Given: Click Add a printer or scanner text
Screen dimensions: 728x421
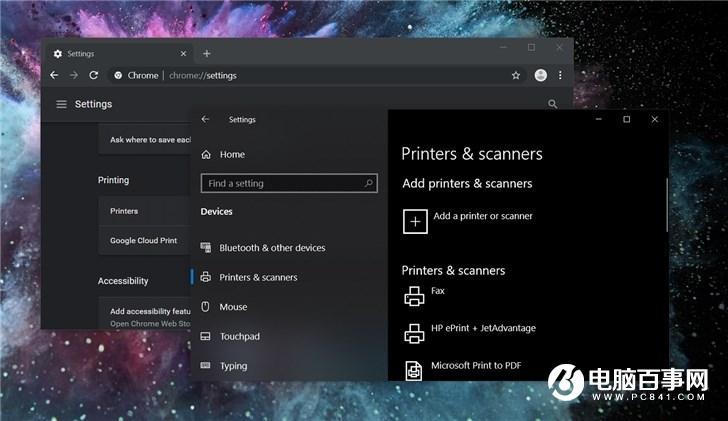Looking at the screenshot, I should point(483,216).
